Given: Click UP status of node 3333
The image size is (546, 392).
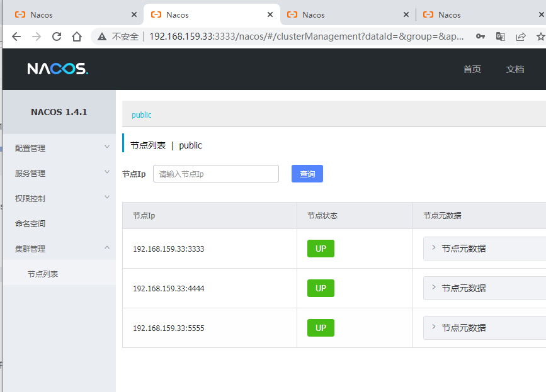Looking at the screenshot, I should point(321,249).
